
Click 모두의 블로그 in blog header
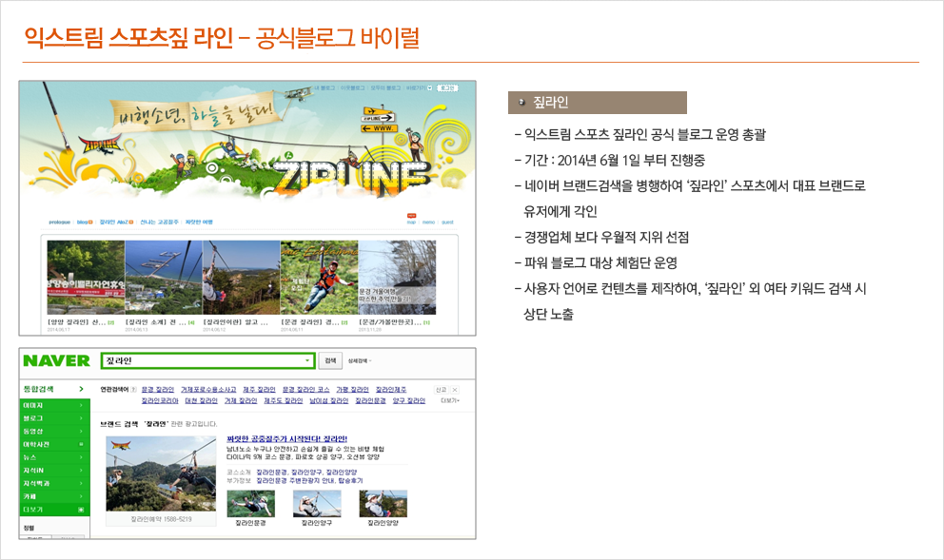pyautogui.click(x=385, y=87)
